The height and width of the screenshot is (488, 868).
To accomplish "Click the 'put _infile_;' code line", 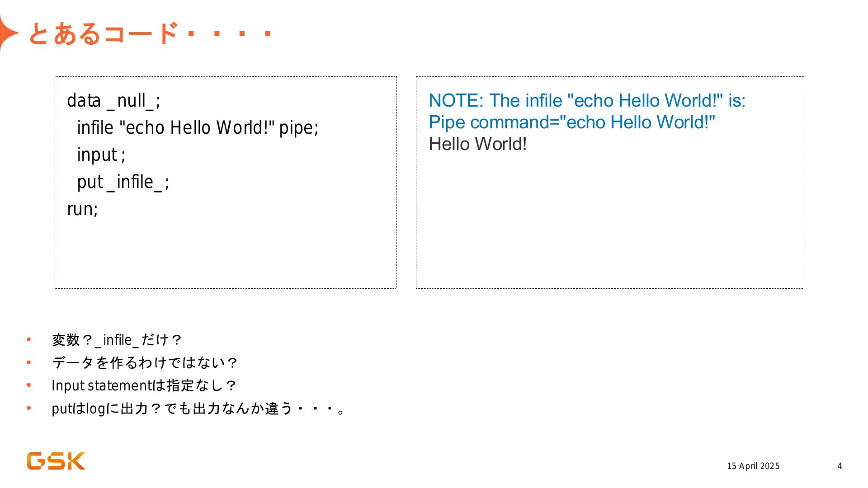I will [123, 182].
